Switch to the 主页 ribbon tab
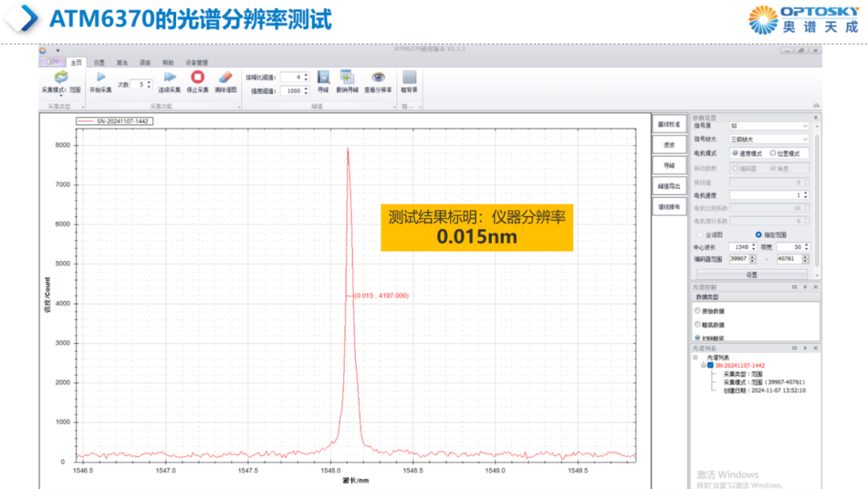868x489 pixels. click(x=76, y=63)
